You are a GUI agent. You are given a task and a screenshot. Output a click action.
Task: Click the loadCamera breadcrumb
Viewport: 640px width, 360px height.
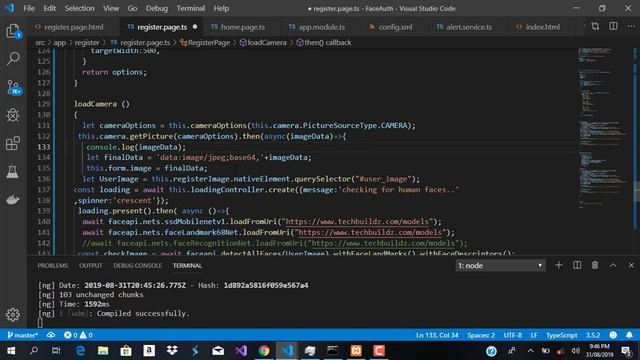coord(263,42)
